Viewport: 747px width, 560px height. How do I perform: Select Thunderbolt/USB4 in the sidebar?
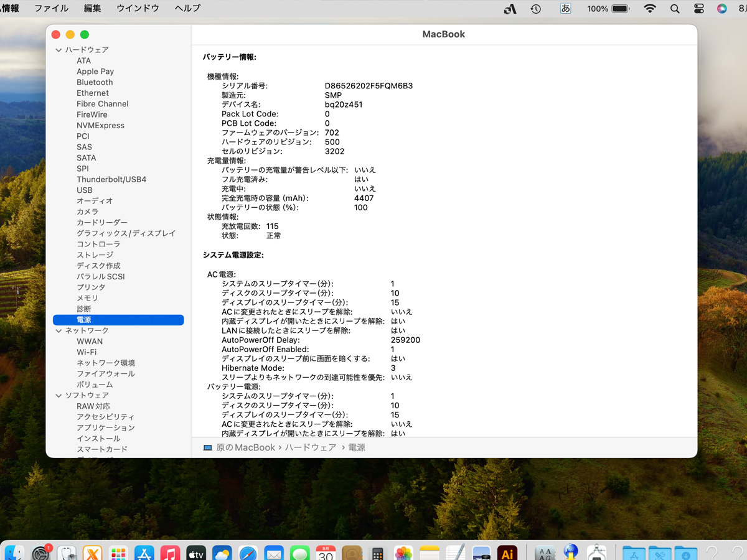111,179
